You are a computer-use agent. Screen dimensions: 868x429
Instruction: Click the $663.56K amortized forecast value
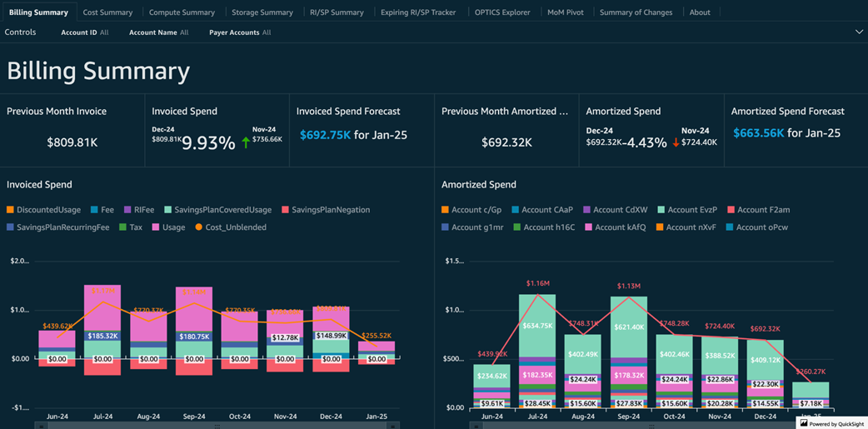(x=758, y=133)
